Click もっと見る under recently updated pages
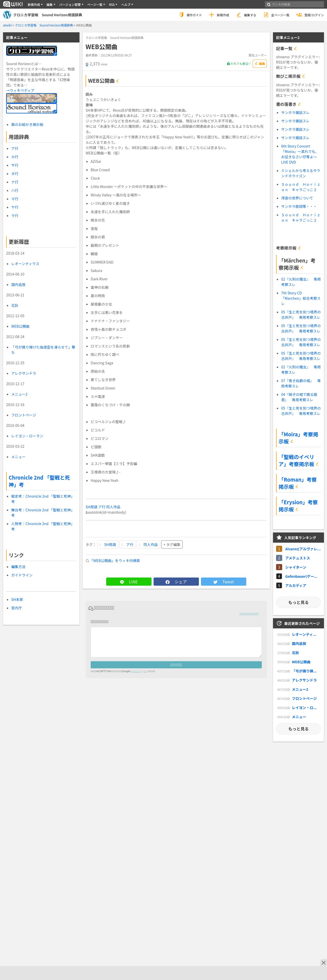 click(298, 729)
